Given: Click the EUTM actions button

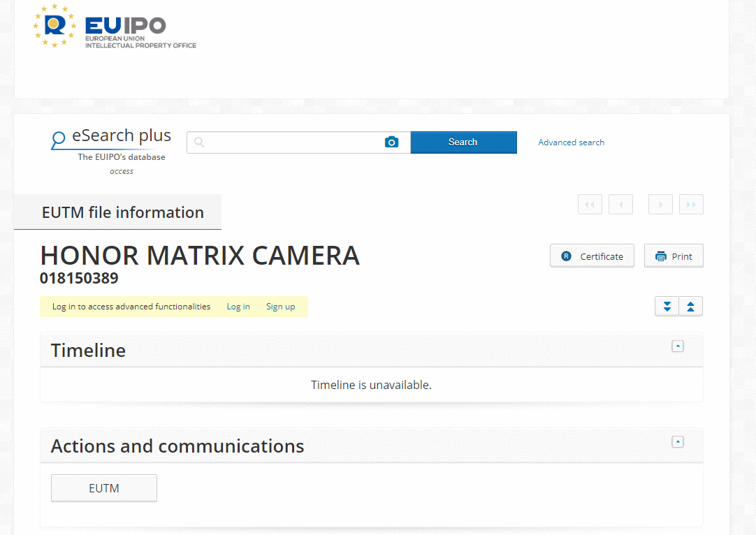Looking at the screenshot, I should pyautogui.click(x=104, y=488).
